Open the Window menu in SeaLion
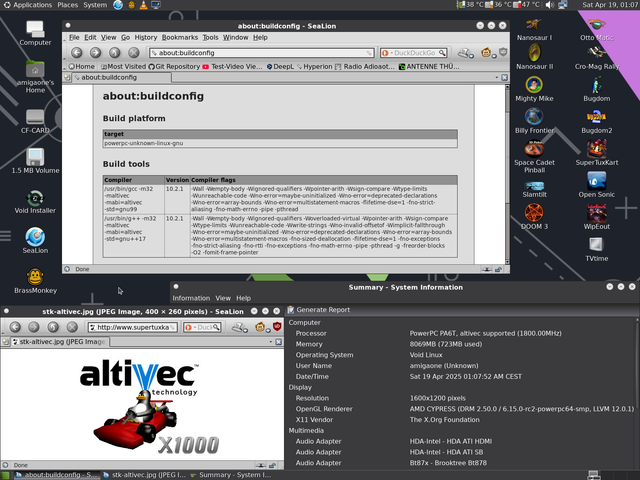The height and width of the screenshot is (480, 640). 236,37
